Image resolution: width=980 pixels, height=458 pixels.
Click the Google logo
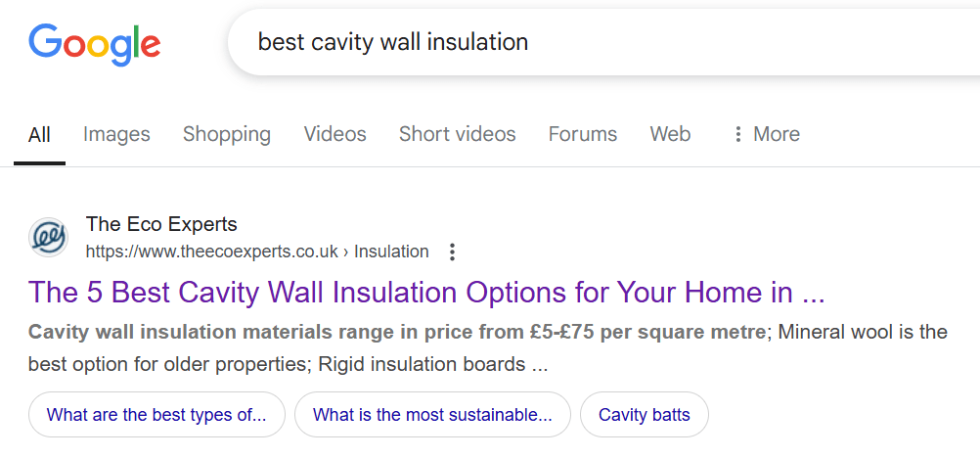[x=94, y=43]
